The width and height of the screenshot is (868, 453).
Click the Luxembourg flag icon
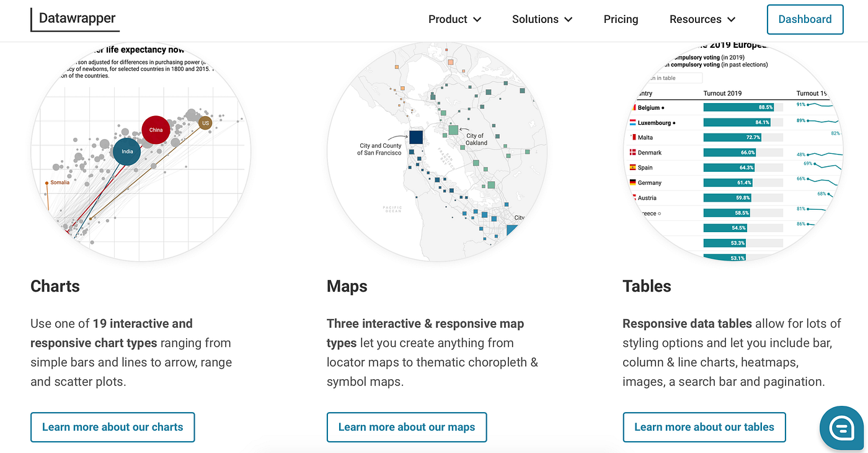pyautogui.click(x=632, y=122)
